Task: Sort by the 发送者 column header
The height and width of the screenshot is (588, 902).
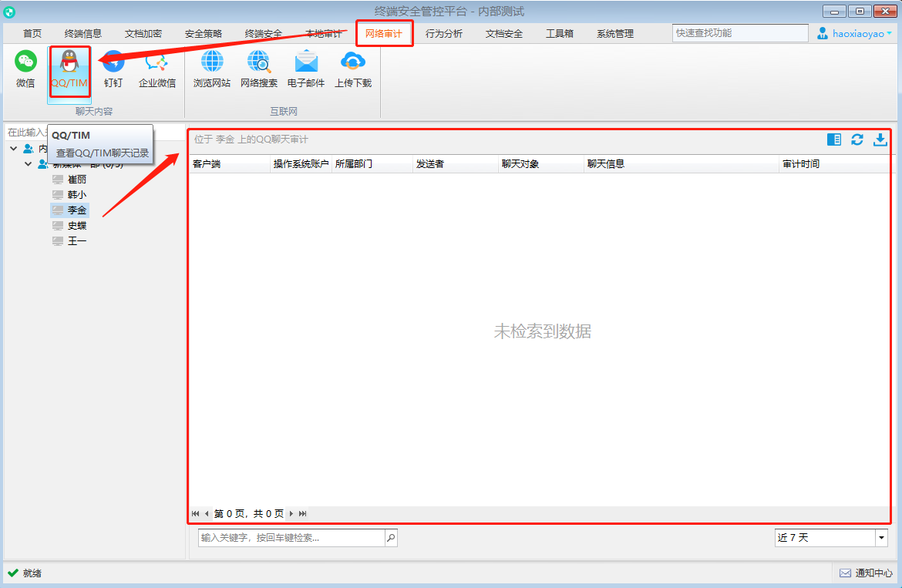Action: [455, 164]
